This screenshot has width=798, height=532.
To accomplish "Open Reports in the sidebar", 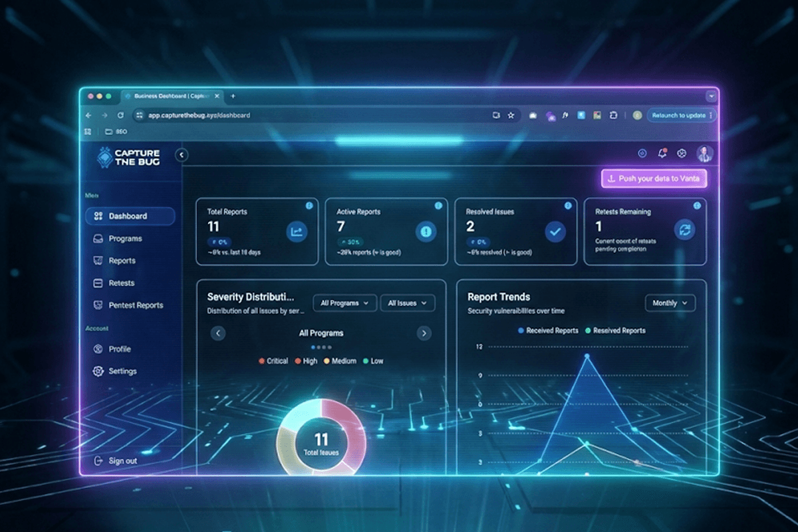I will [x=114, y=261].
